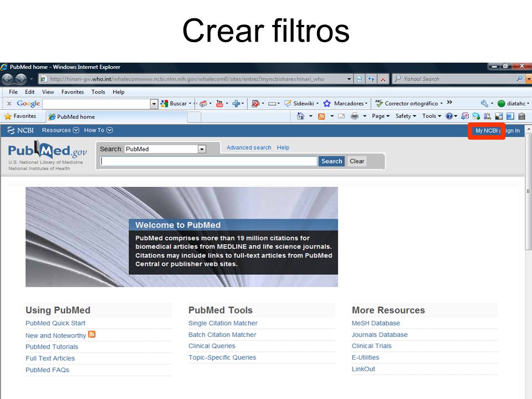
Task: Click the RSS icon beside New and Noteworthy
Action: point(91,334)
